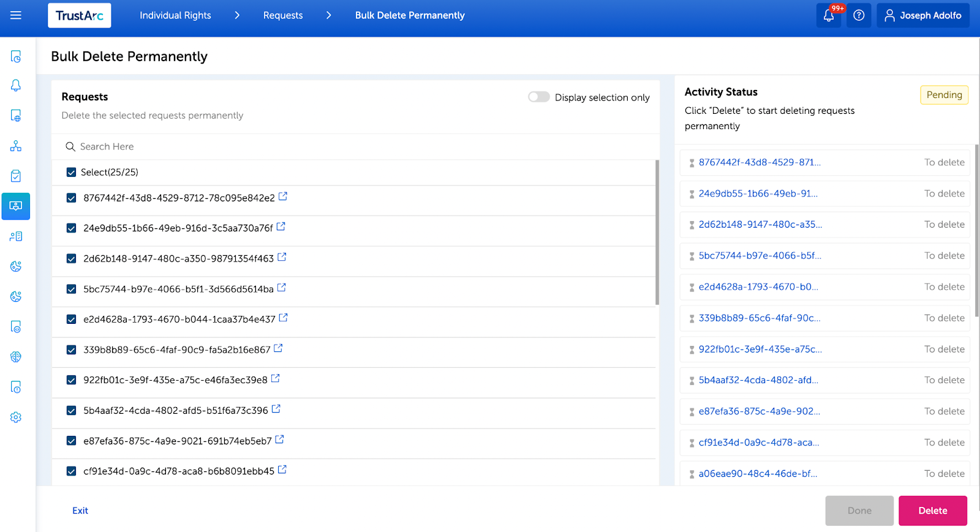Open the sidebar brain icon
The height and width of the screenshot is (532, 980).
pos(16,357)
